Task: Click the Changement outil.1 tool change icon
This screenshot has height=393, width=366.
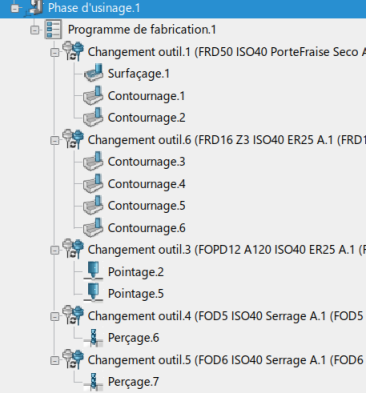Action: point(73,51)
